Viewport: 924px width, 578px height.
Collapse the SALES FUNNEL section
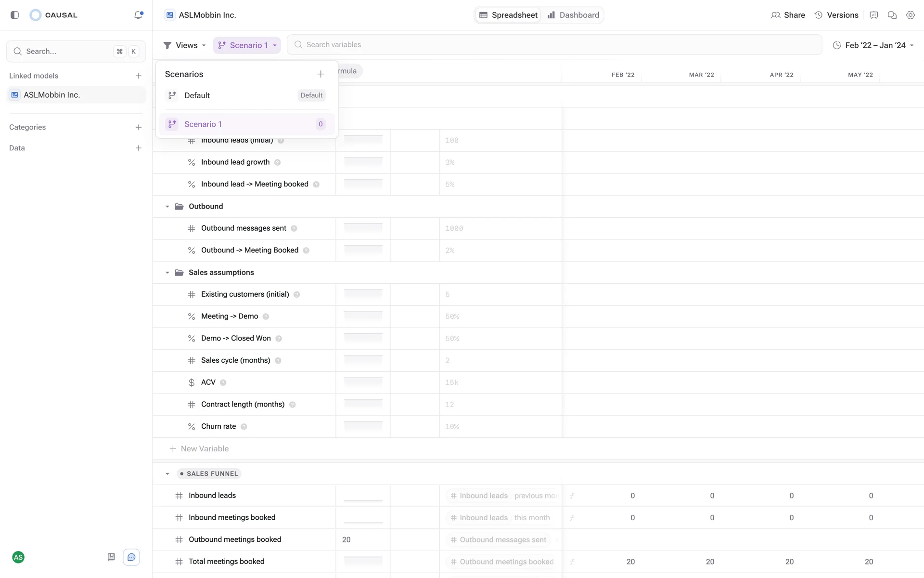(x=167, y=474)
